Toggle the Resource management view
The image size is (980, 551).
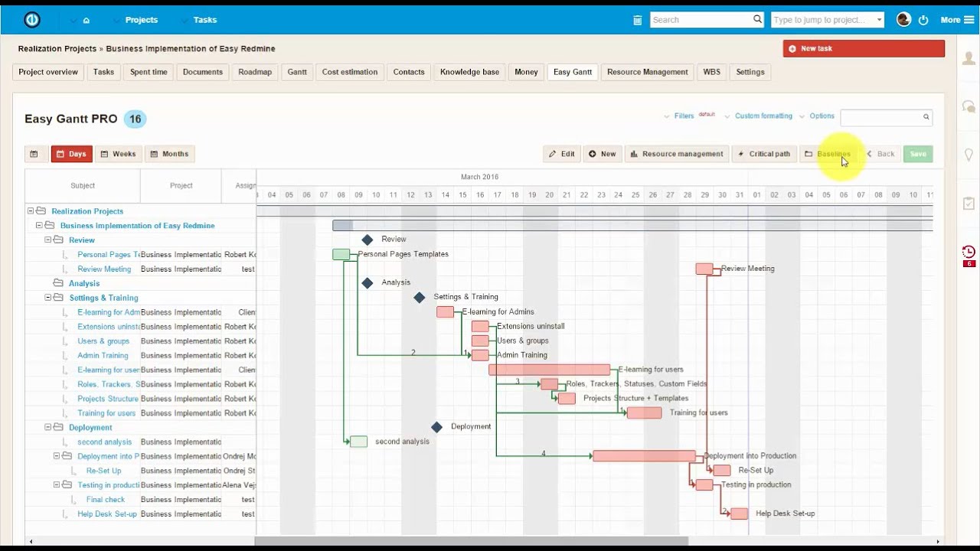677,154
